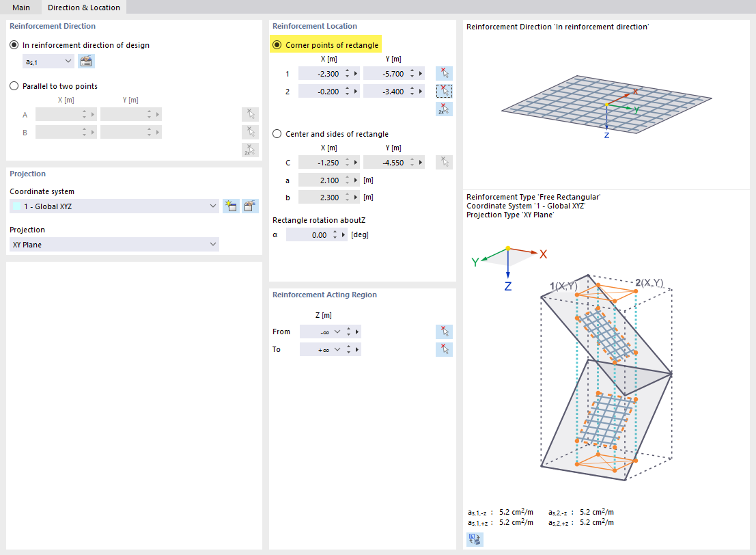Adjust point 2 X value stepper
Viewport: 756px width, 555px height.
click(x=347, y=91)
